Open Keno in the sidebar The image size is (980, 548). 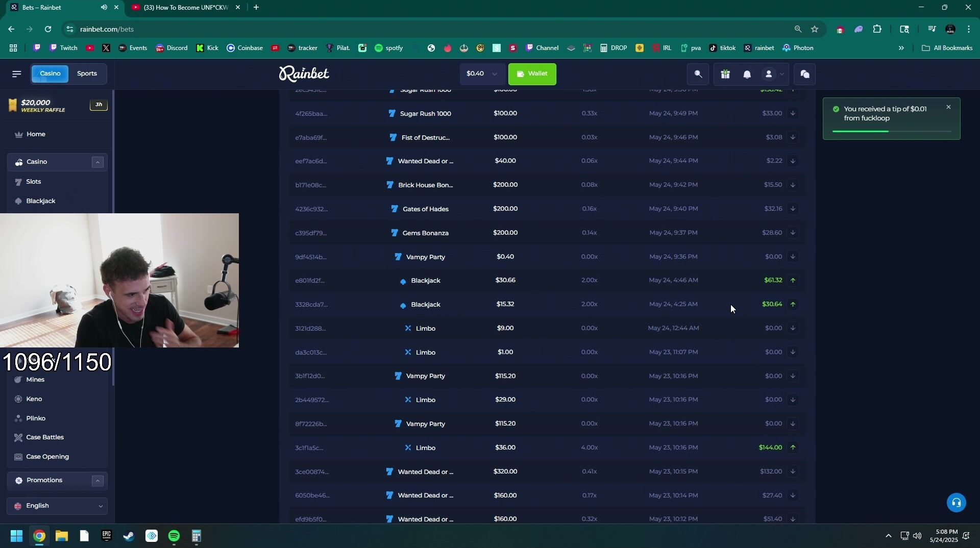coord(34,399)
